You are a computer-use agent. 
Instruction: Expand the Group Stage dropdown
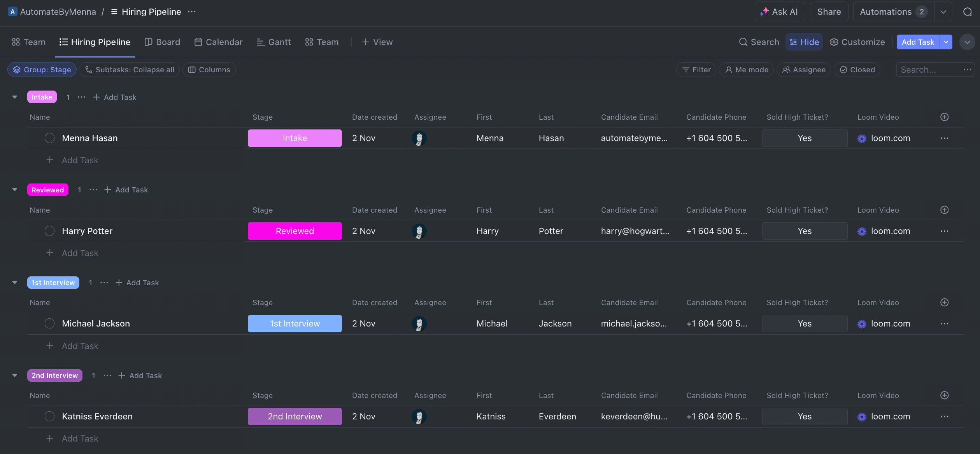click(x=42, y=69)
